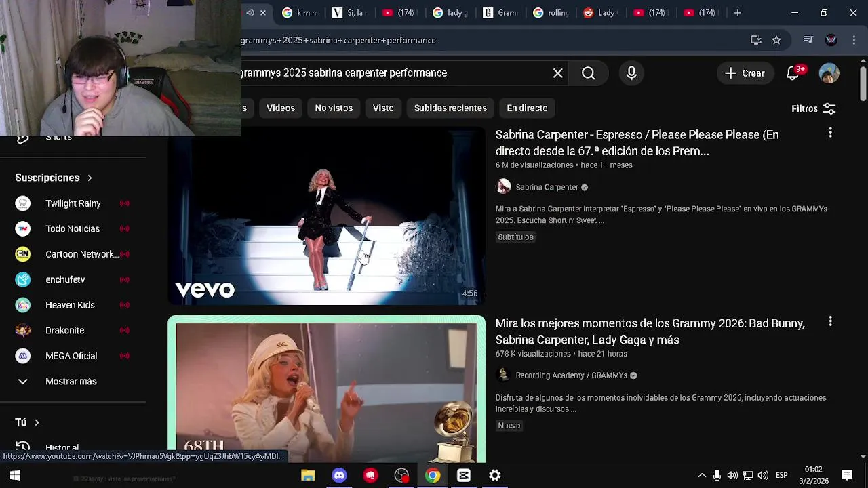868x488 pixels.
Task: Open Heaven Kids subscription channel
Action: (73, 305)
